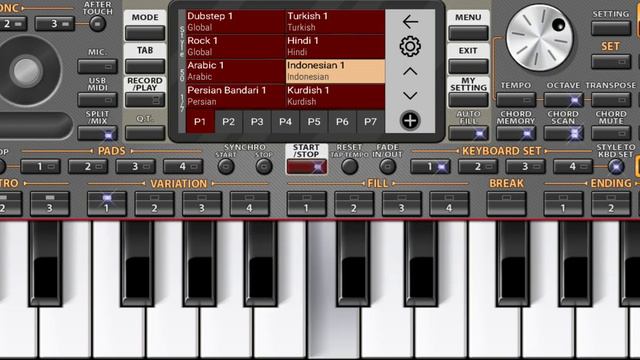Move down with the down chevron in style panel
Viewport: 640px width, 360px height.
[x=410, y=96]
